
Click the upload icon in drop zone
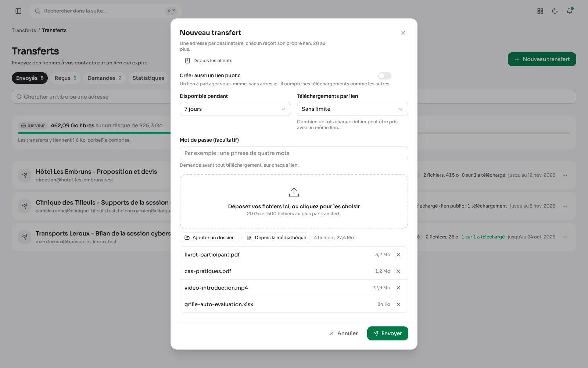pos(294,192)
